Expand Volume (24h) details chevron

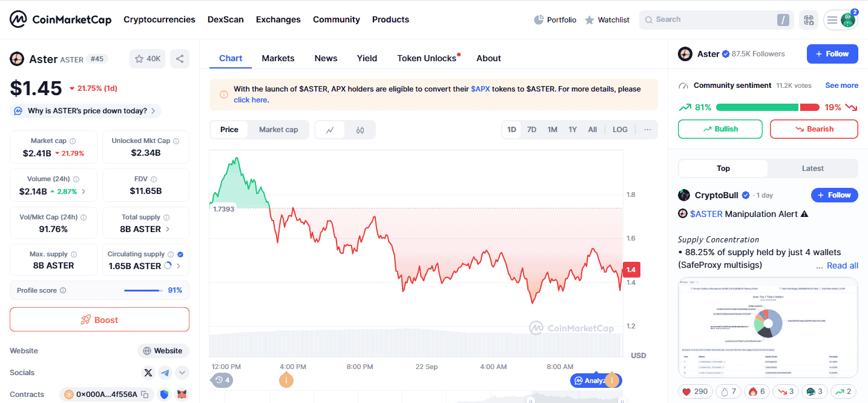pos(84,192)
